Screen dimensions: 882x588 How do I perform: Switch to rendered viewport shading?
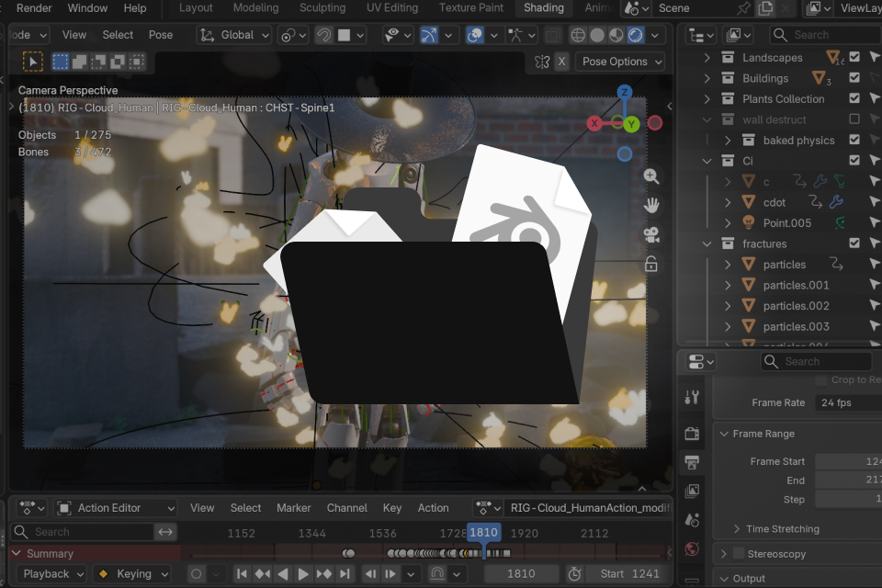(x=636, y=36)
